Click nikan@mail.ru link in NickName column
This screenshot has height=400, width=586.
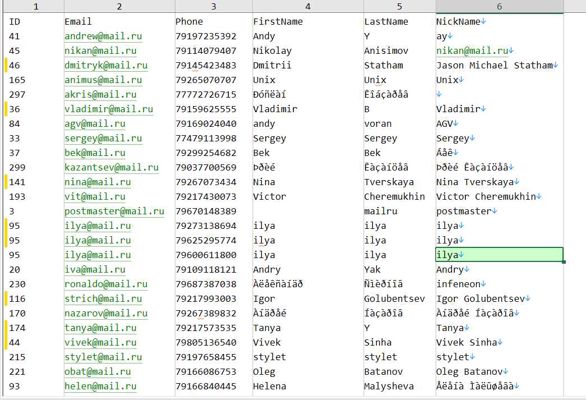coord(472,51)
